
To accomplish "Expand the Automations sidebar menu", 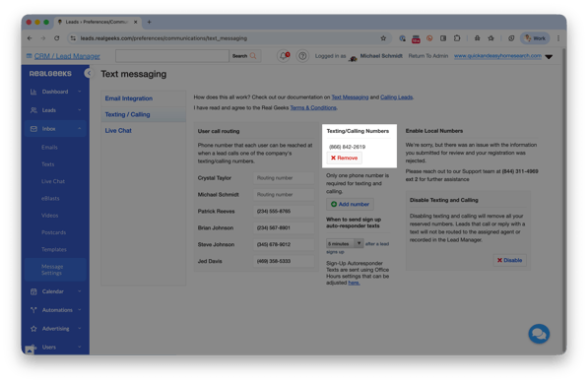I will pos(55,310).
